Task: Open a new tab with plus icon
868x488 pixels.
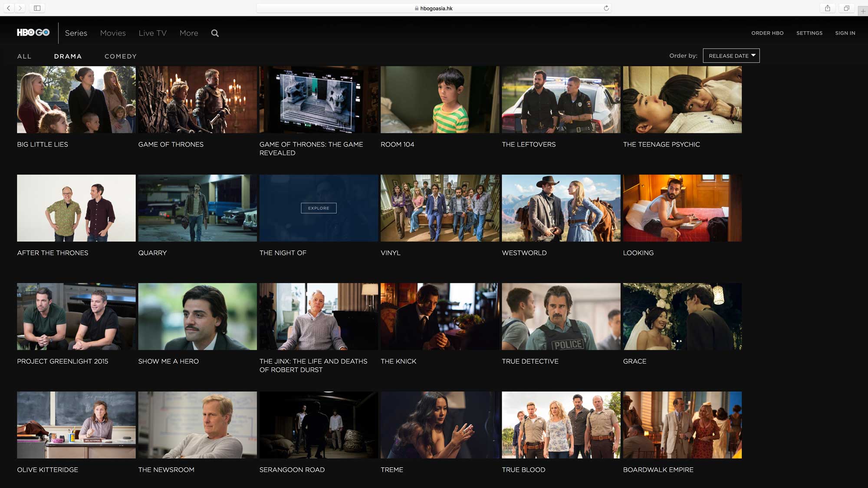Action: [x=863, y=11]
